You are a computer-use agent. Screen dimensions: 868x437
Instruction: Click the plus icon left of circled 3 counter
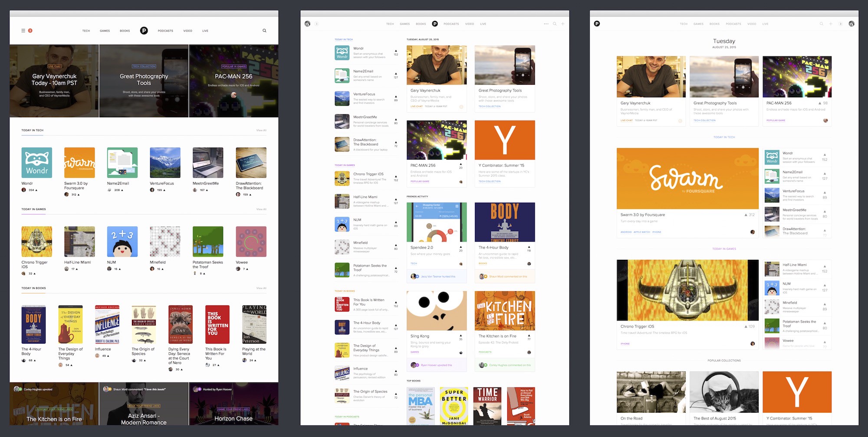pos(831,24)
